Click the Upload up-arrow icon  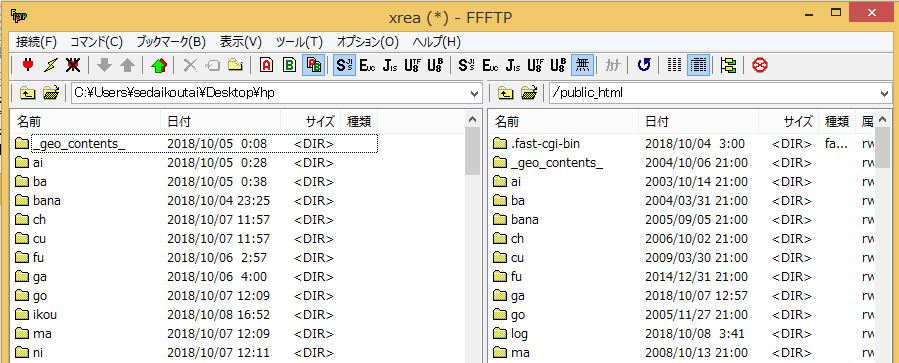tap(127, 65)
